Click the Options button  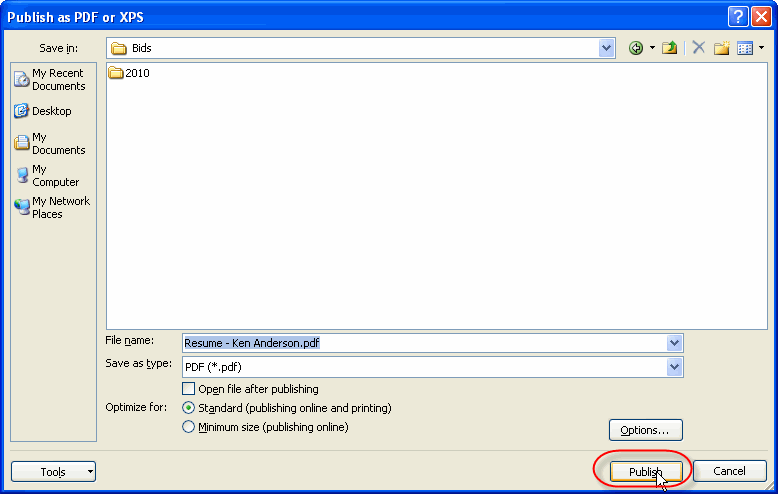point(645,430)
